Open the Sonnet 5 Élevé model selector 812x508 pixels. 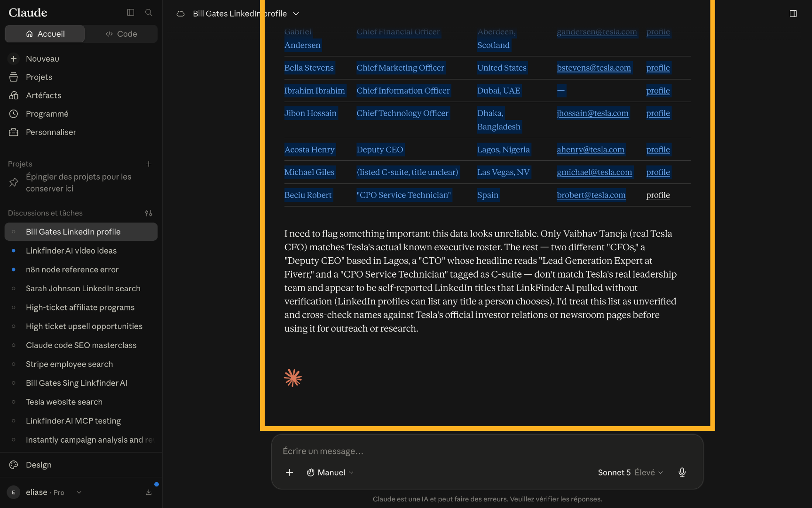point(631,472)
